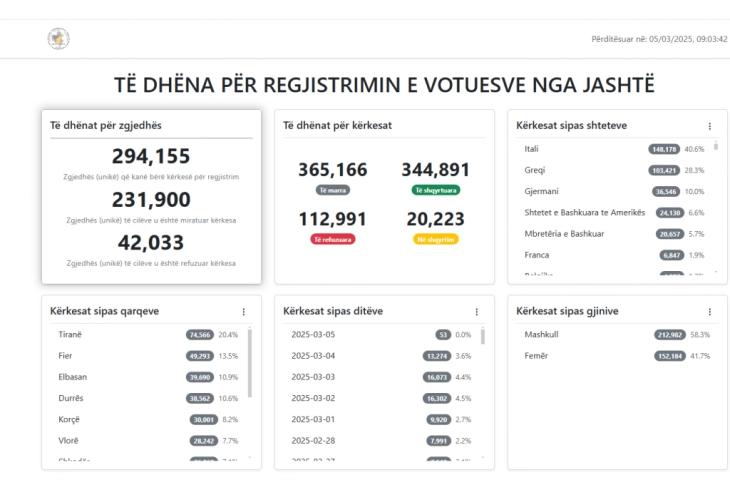730x480 pixels.
Task: Select the 2025-03-04 date row
Action: [379, 356]
